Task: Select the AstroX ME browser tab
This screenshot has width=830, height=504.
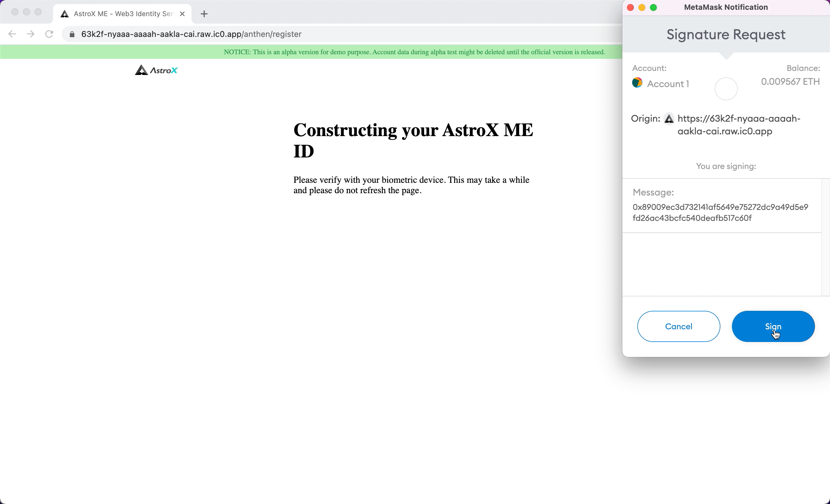Action: 123,14
